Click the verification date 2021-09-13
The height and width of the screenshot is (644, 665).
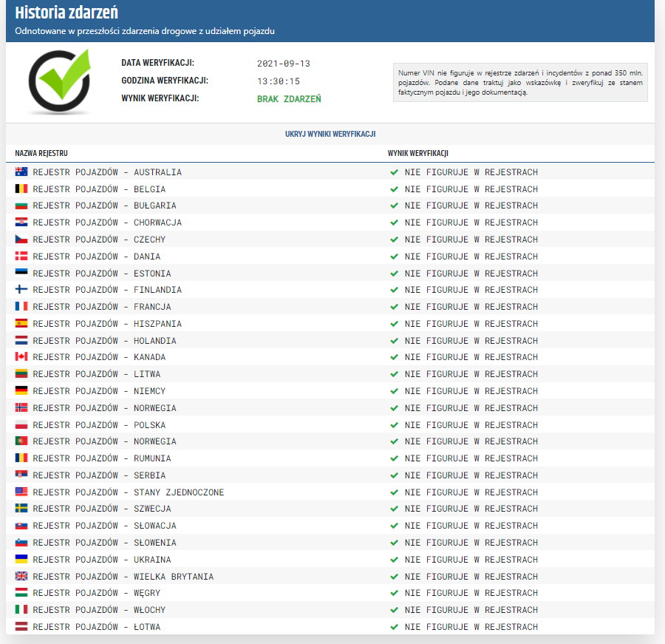point(284,64)
